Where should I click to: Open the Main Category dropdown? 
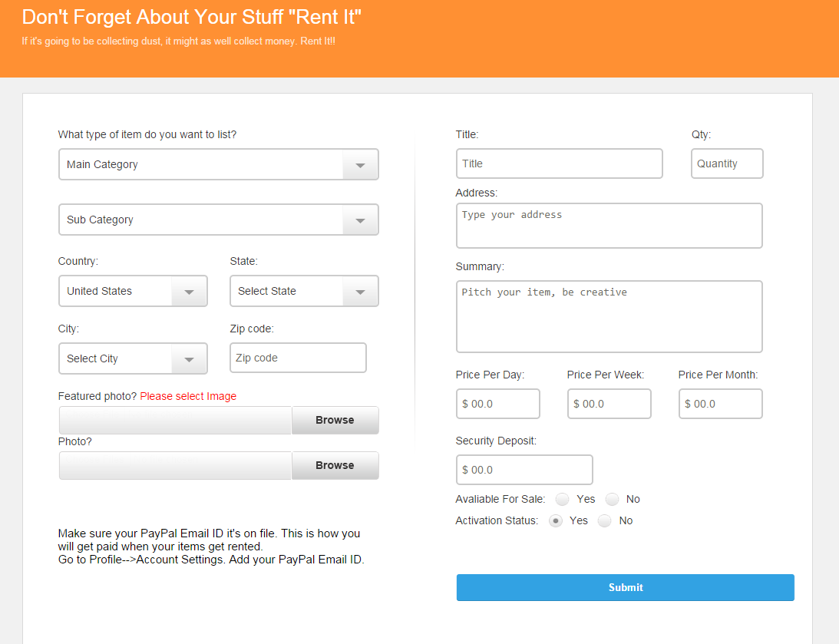(218, 164)
